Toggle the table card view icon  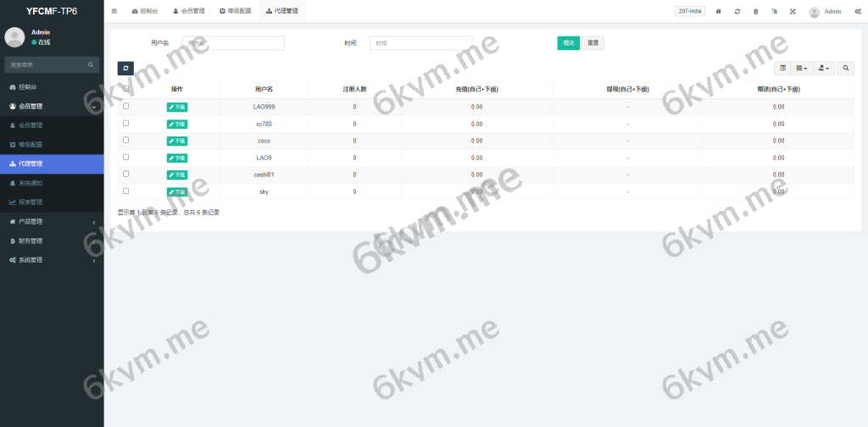point(782,68)
